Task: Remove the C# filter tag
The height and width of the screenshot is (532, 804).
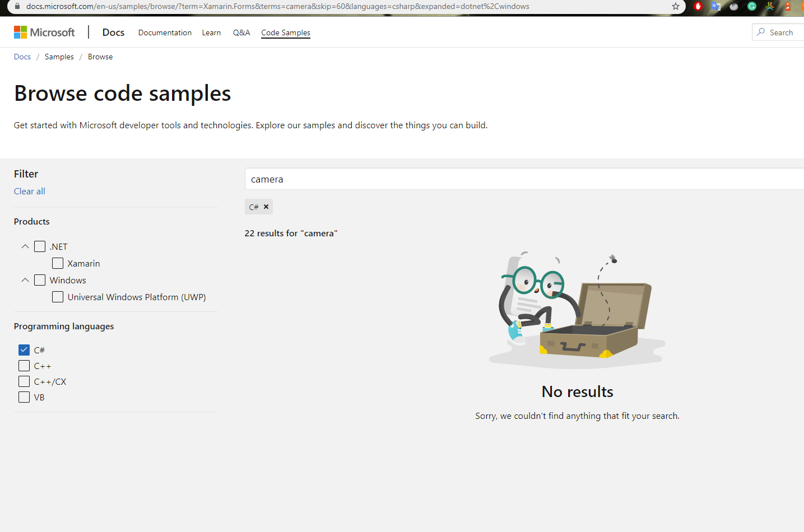Action: [x=266, y=207]
